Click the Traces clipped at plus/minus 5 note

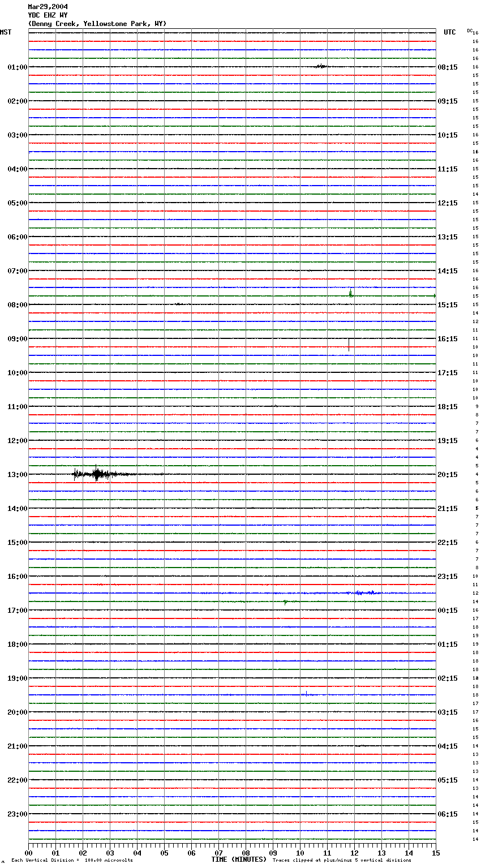[342, 861]
